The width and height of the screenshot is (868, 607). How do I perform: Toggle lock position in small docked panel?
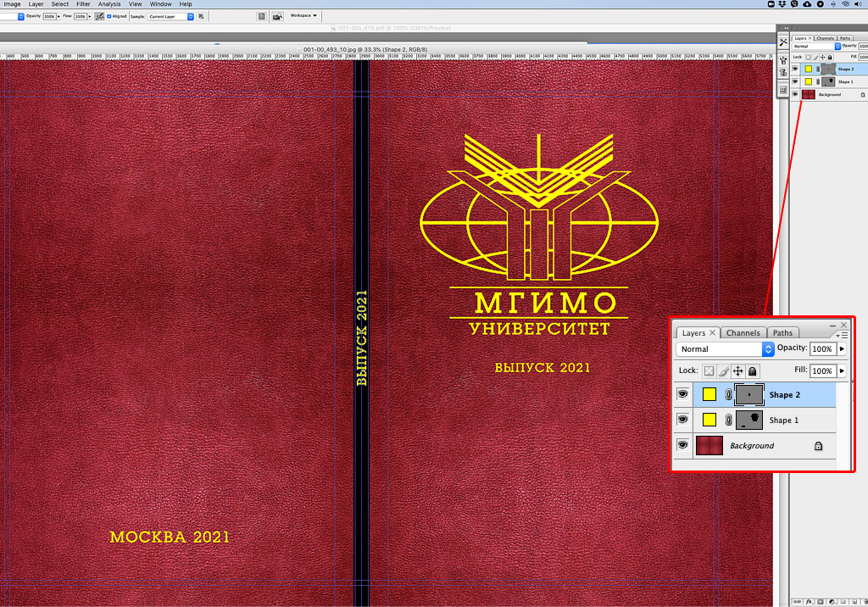coord(822,57)
